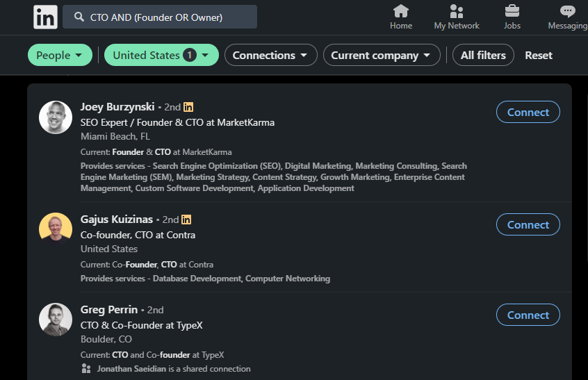Image resolution: width=588 pixels, height=380 pixels.
Task: Open the People filter dropdown
Action: 60,55
